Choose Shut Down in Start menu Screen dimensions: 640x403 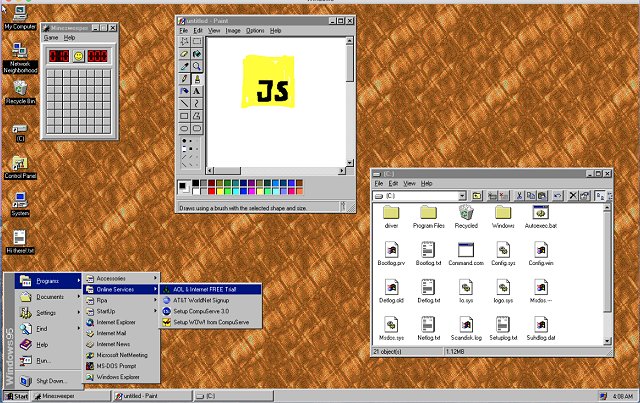click(x=48, y=381)
